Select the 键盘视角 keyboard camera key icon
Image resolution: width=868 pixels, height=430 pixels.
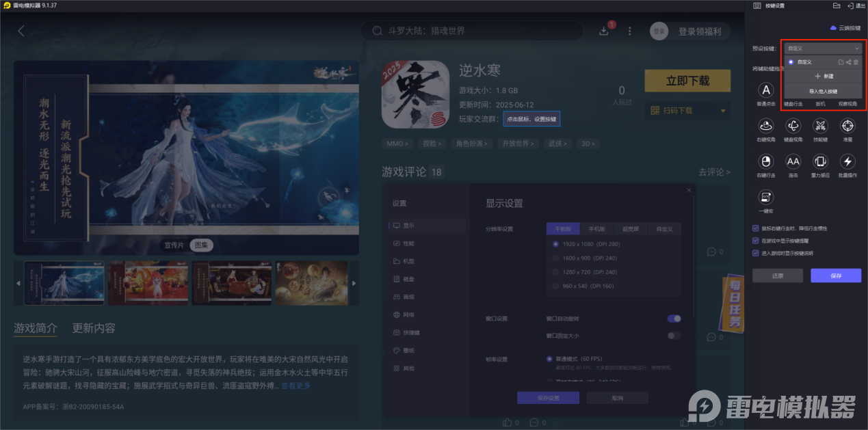click(793, 126)
